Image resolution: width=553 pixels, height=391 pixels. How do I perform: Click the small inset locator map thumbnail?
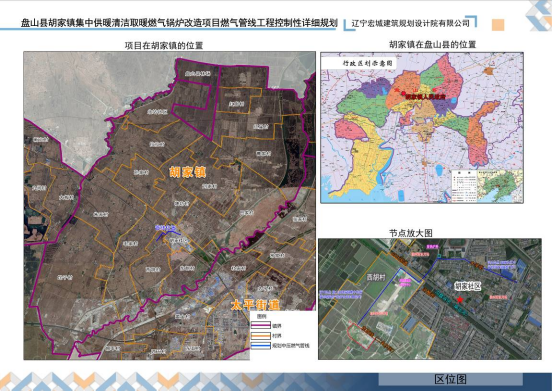[500, 186]
